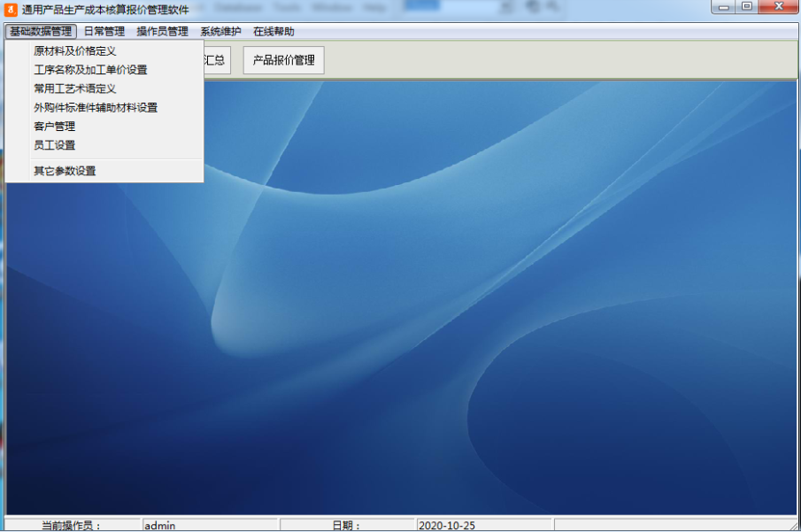Choose 客户管理 from the menu
Screen dimensions: 801x532
point(104,127)
